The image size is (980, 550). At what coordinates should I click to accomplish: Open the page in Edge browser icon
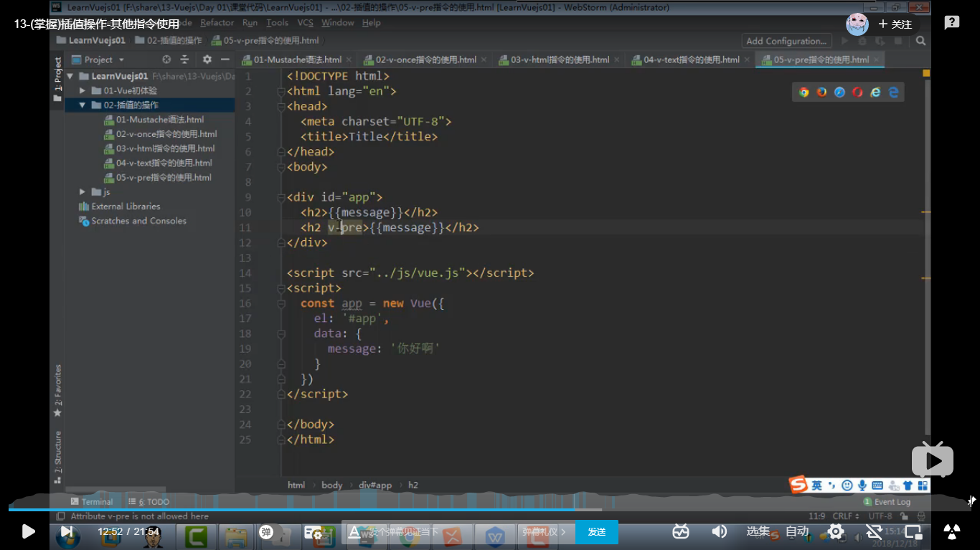[x=893, y=92]
